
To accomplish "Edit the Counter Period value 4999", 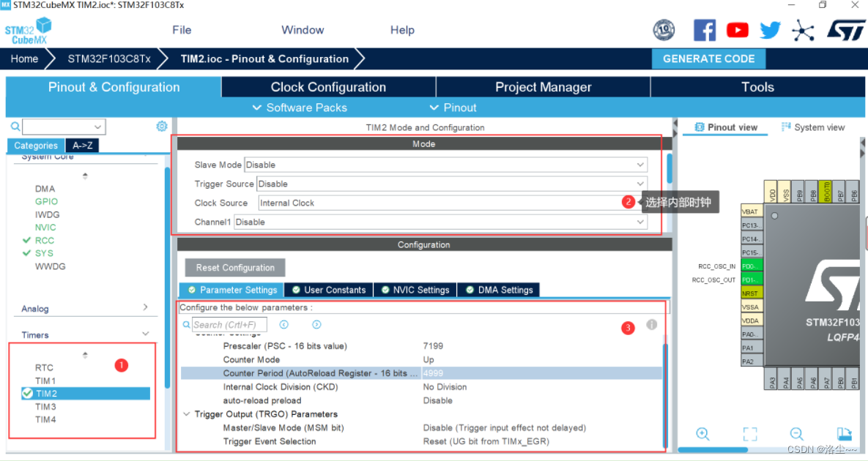I will 433,374.
